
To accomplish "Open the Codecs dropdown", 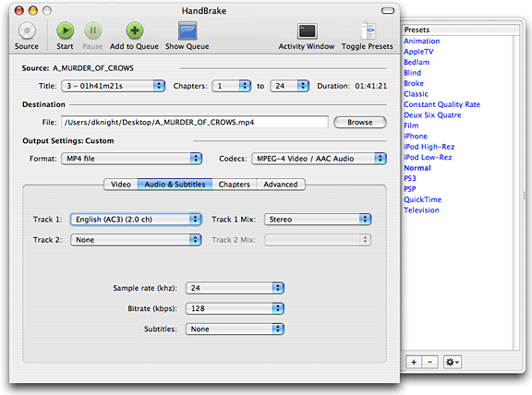I will (x=319, y=159).
